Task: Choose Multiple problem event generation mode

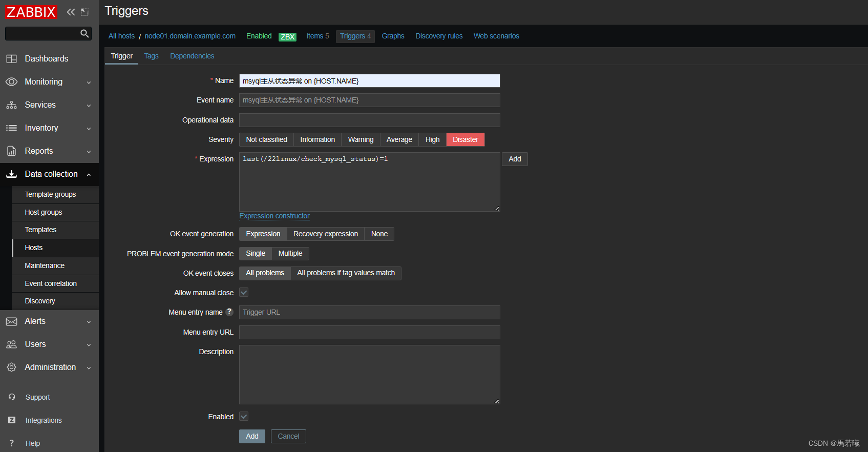Action: point(290,253)
